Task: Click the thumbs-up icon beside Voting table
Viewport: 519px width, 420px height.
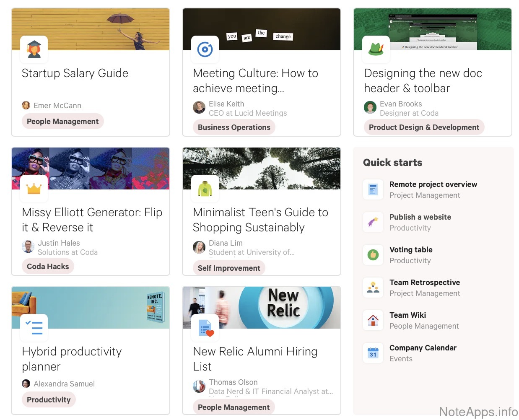Action: point(373,255)
